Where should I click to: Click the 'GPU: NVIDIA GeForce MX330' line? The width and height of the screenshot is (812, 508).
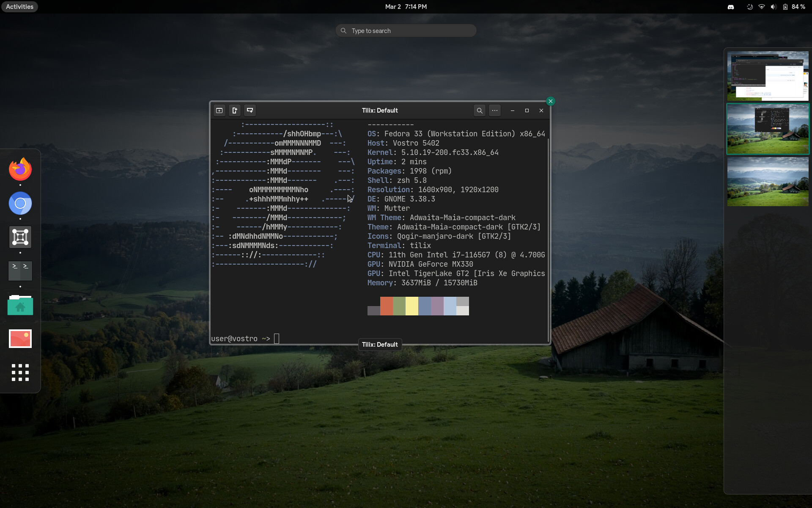point(420,264)
